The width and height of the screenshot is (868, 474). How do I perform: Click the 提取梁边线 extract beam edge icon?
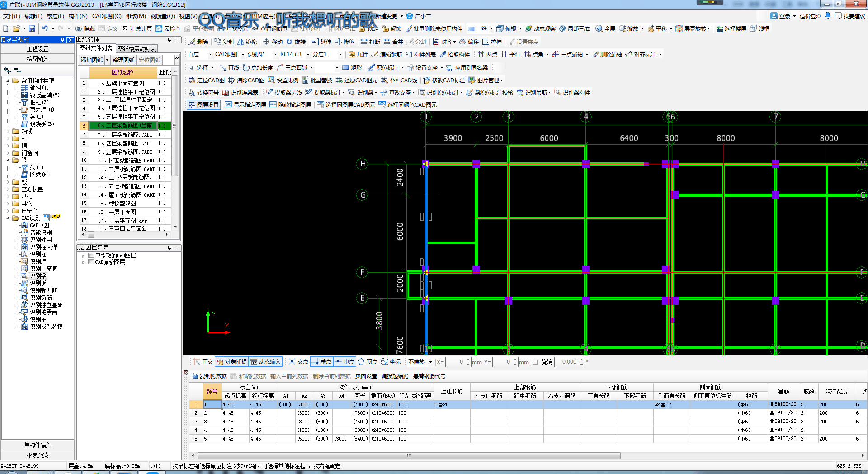(x=269, y=93)
